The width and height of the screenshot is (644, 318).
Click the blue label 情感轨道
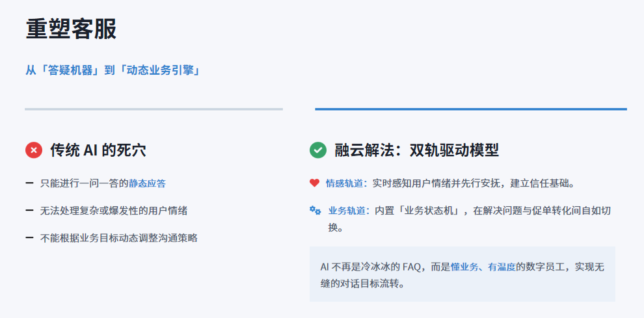(343, 183)
